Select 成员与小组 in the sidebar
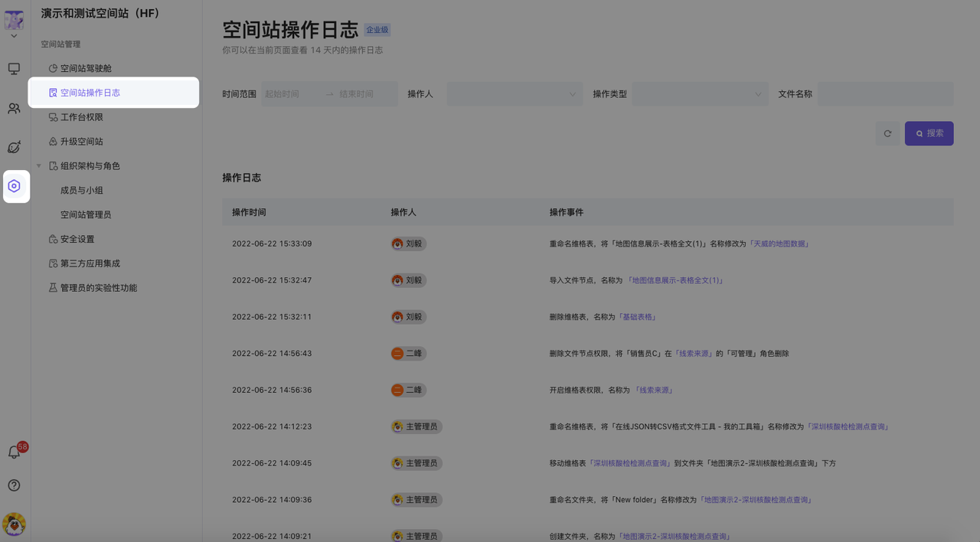Screen dimensions: 980x542 pos(82,191)
